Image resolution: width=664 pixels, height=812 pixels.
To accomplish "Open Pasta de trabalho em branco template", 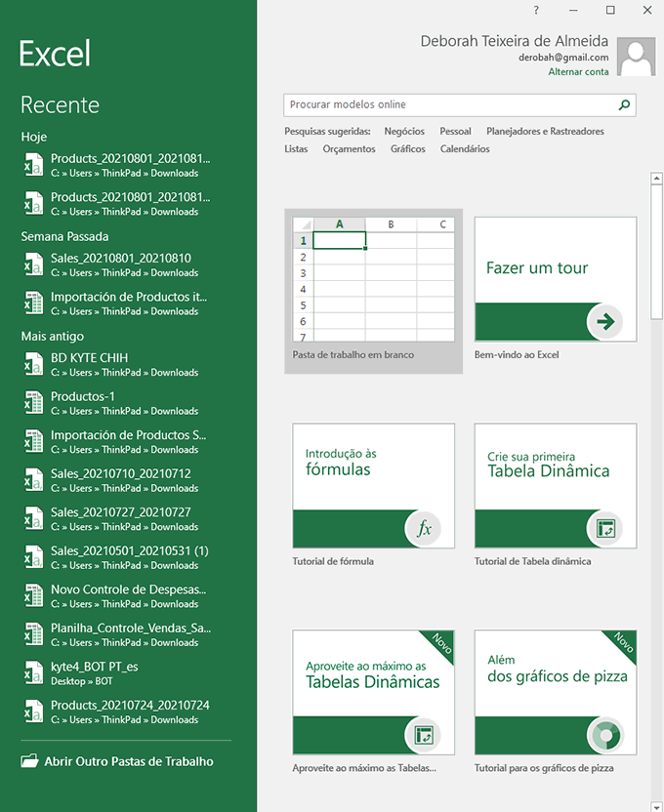I will [373, 291].
